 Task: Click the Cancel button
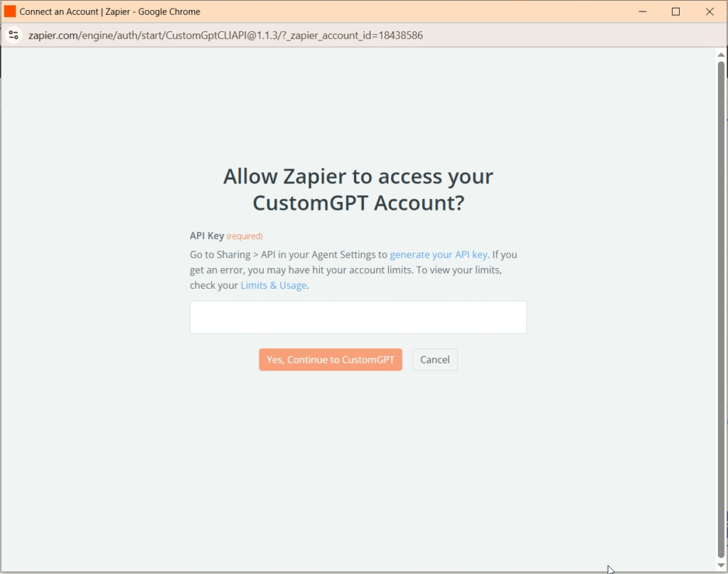tap(434, 359)
